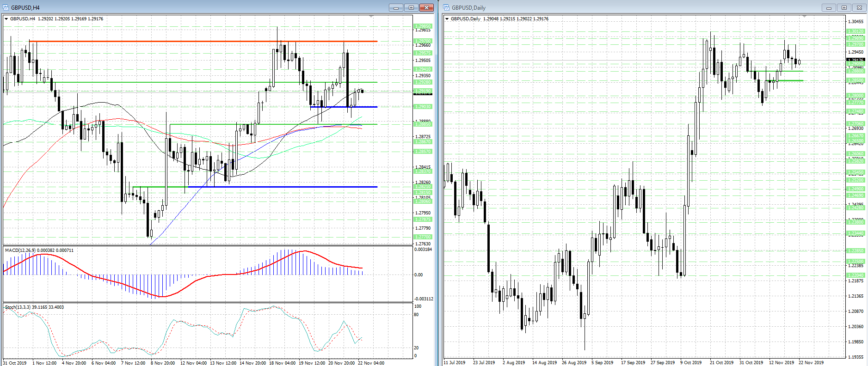Select the orange horizontal line at 1.29700
The height and width of the screenshot is (366, 868).
[x=185, y=42]
